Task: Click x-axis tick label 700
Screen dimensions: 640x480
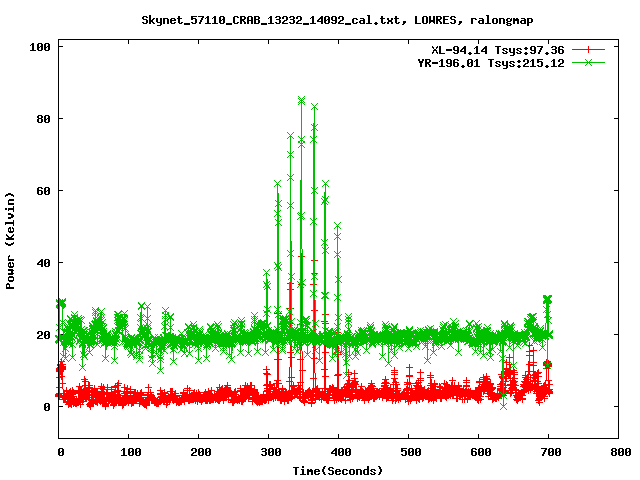Action: pyautogui.click(x=551, y=452)
